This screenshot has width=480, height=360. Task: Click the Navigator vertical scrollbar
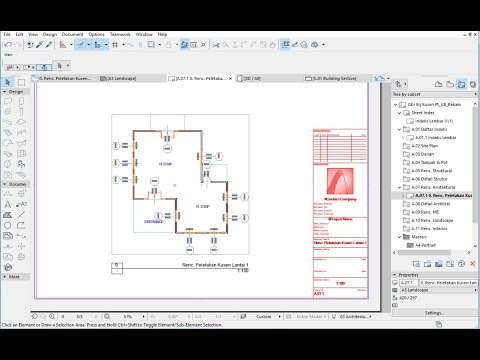coord(475,165)
